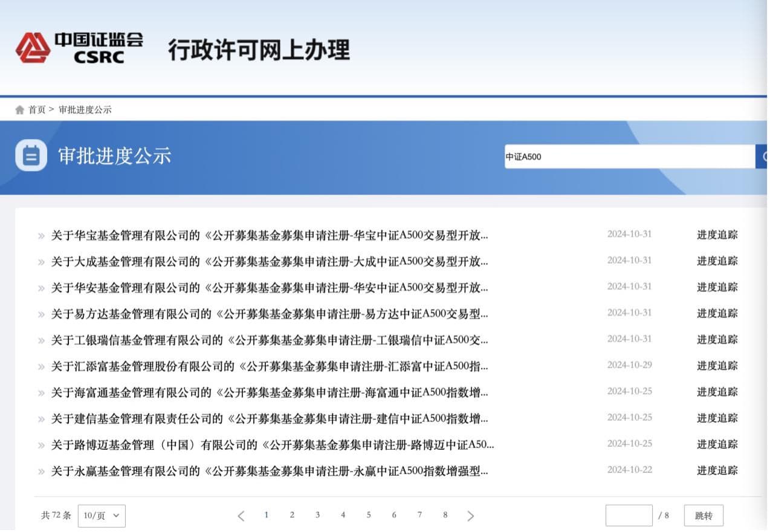Select page 8 in pagination
The height and width of the screenshot is (532, 770).
pyautogui.click(x=445, y=515)
